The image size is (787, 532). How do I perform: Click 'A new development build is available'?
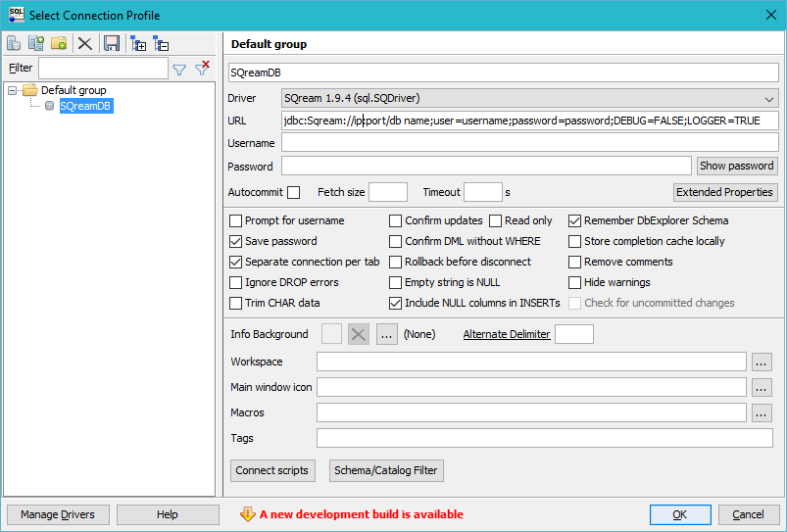[x=362, y=514]
